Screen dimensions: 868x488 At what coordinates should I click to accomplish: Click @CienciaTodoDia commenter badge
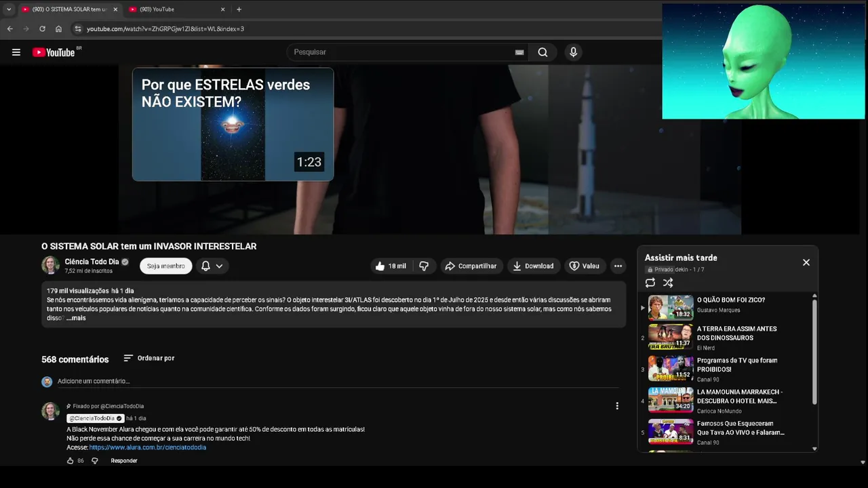(x=95, y=418)
